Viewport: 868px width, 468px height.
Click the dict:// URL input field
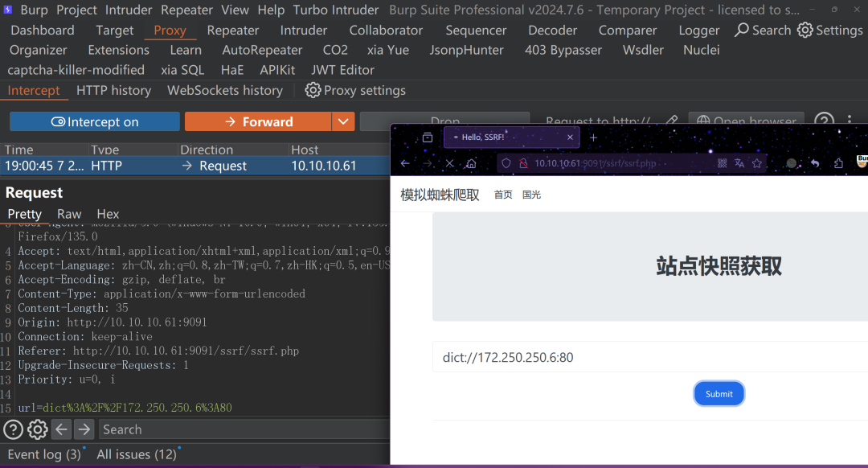(650, 357)
